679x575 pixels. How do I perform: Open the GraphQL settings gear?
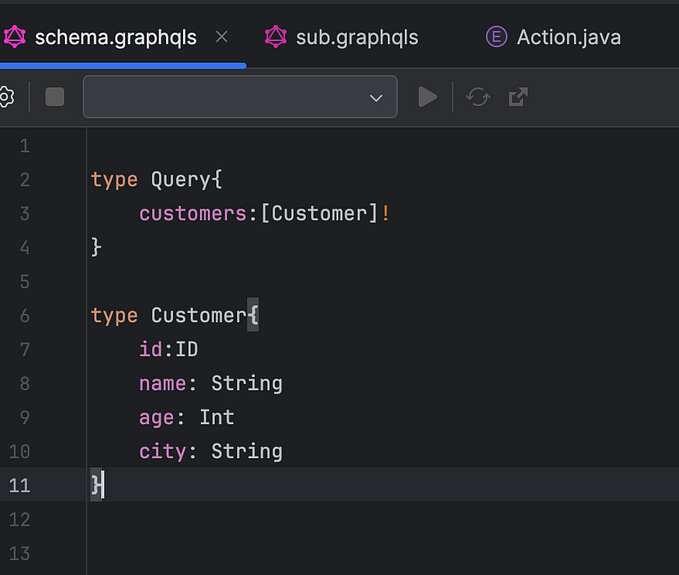tap(6, 97)
